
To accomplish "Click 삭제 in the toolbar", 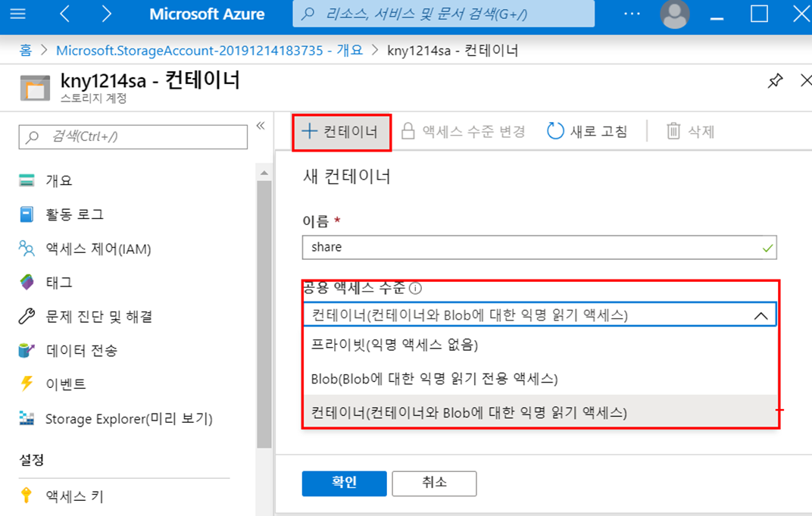I will [x=690, y=132].
